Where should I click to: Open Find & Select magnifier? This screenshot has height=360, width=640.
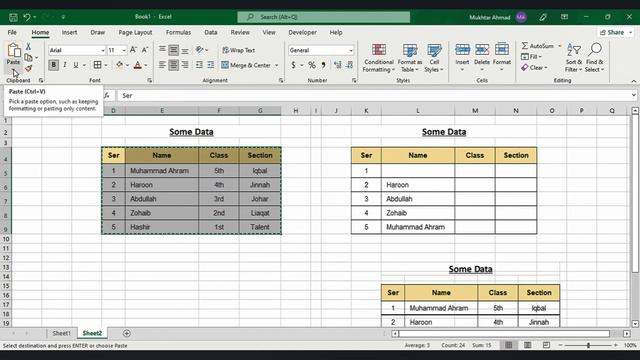click(595, 58)
